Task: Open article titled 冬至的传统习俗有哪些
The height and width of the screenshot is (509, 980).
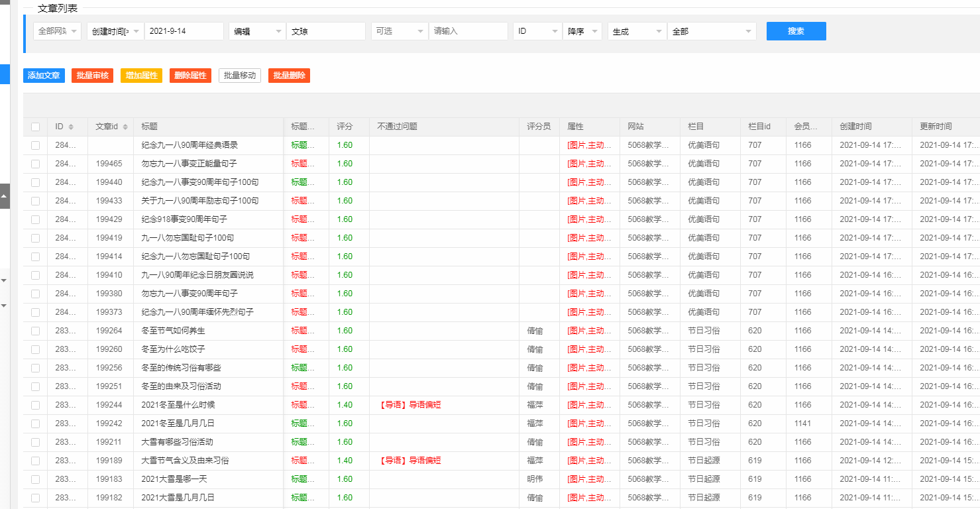Action: [181, 368]
